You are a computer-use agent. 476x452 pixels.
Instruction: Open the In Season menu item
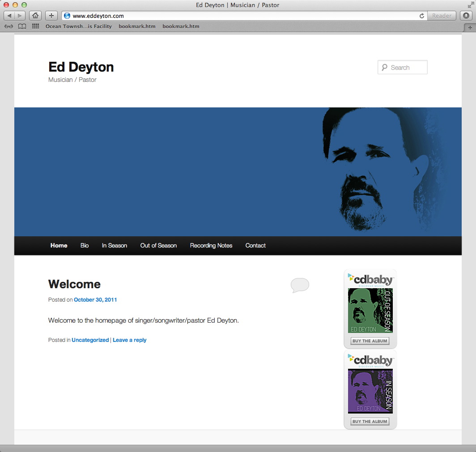pyautogui.click(x=115, y=245)
